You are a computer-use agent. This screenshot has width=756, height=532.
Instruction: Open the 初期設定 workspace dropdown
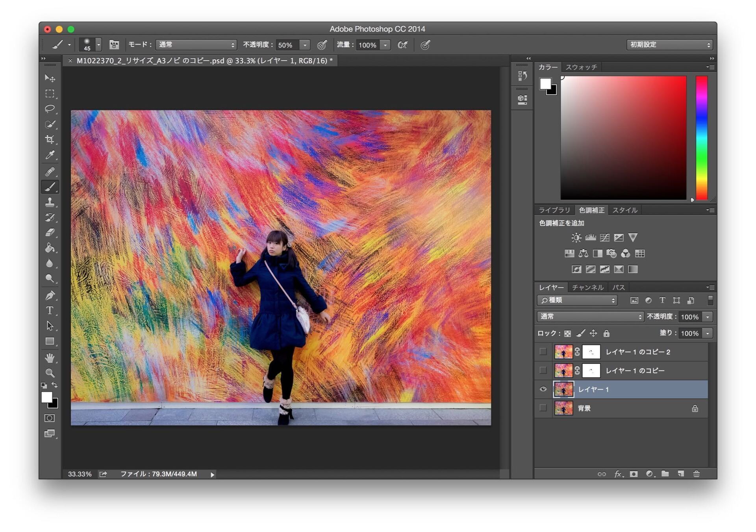pos(669,45)
